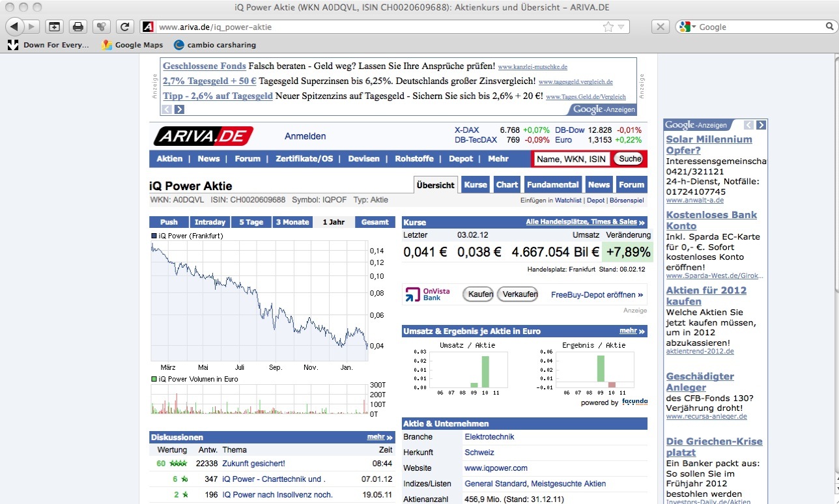Click the Verkaufen button
This screenshot has width=839, height=504.
(x=518, y=294)
